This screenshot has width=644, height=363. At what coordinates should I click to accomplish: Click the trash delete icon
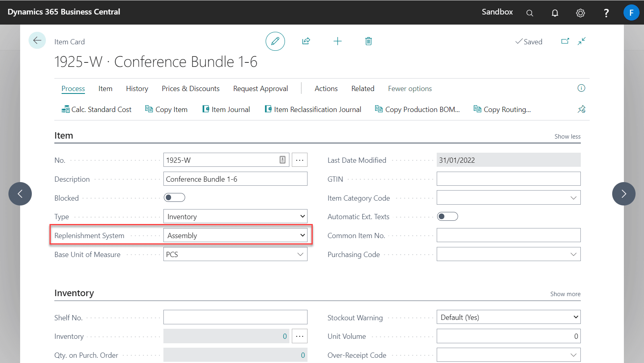[368, 41]
